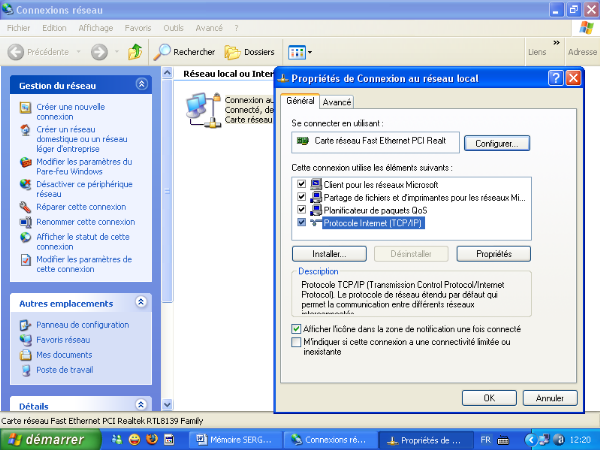Image resolution: width=600 pixels, height=450 pixels.
Task: Click the sidebar scroll-up arrow
Action: click(167, 72)
